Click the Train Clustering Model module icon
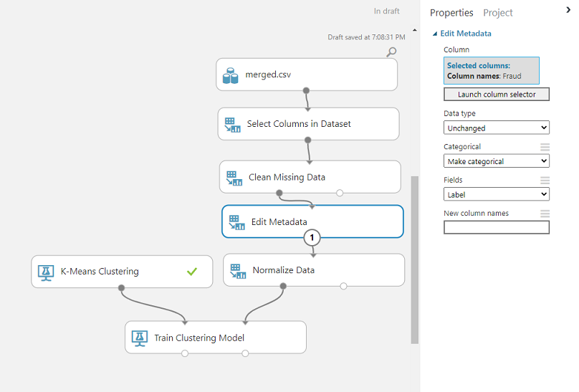579x392 pixels. [x=140, y=338]
